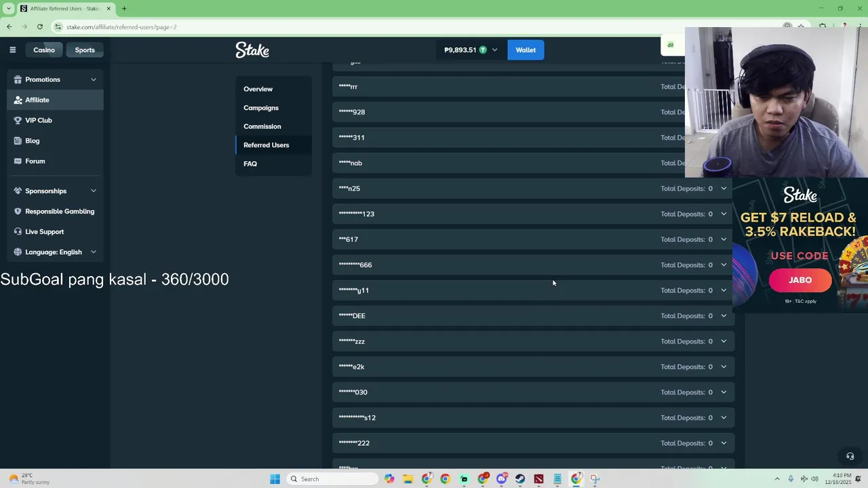Go back in browser history
This screenshot has height=488, width=868.
(9, 26)
